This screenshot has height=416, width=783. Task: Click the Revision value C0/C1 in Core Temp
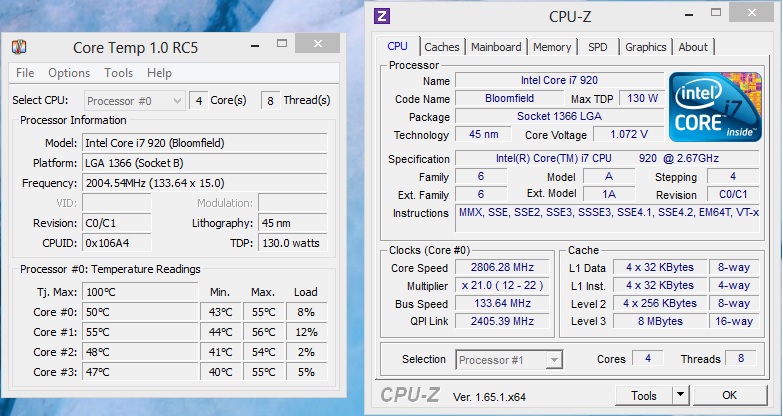[x=117, y=223]
